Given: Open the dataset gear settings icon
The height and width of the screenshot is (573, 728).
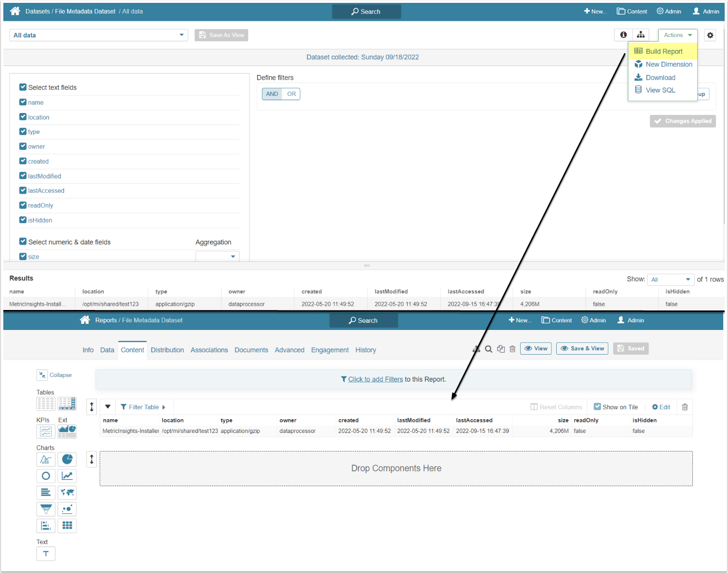Looking at the screenshot, I should click(x=710, y=35).
